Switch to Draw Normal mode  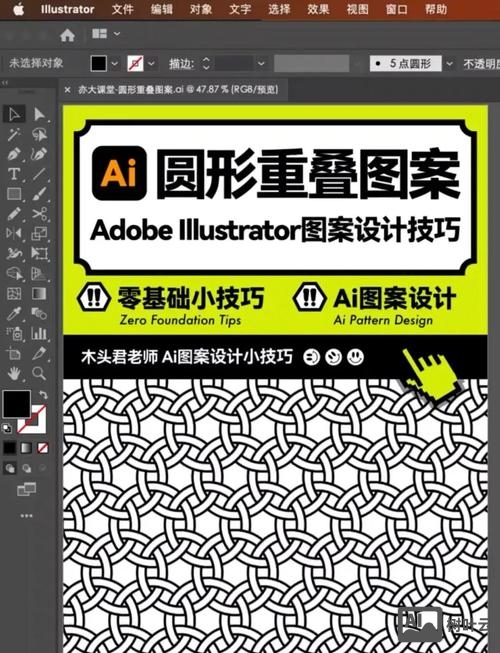pos(10,469)
